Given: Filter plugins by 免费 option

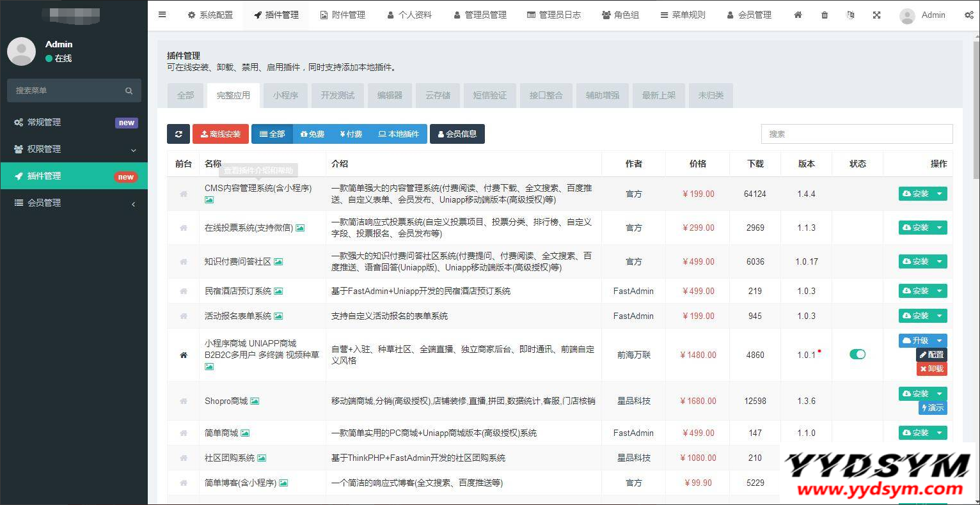Looking at the screenshot, I should click(x=313, y=134).
